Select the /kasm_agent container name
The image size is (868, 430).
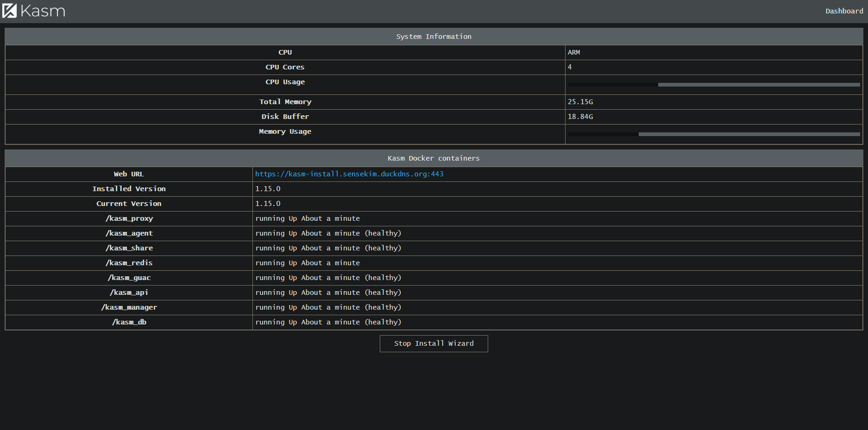[129, 233]
